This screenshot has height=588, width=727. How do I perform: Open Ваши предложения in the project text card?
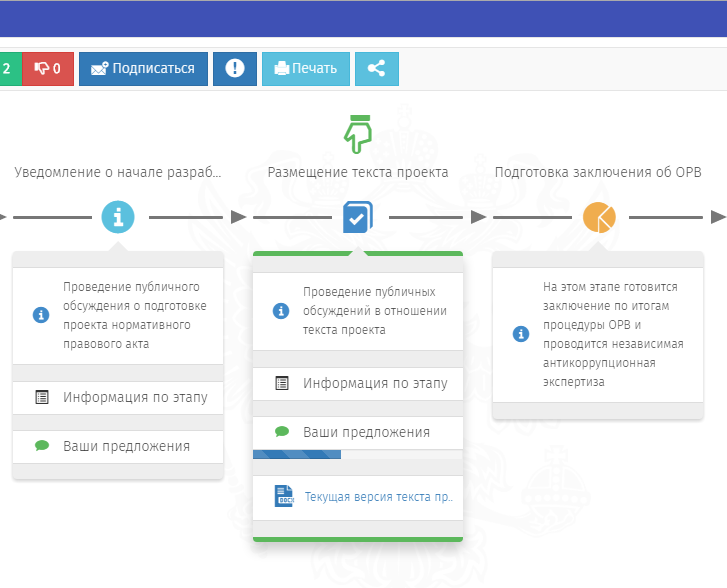click(358, 433)
